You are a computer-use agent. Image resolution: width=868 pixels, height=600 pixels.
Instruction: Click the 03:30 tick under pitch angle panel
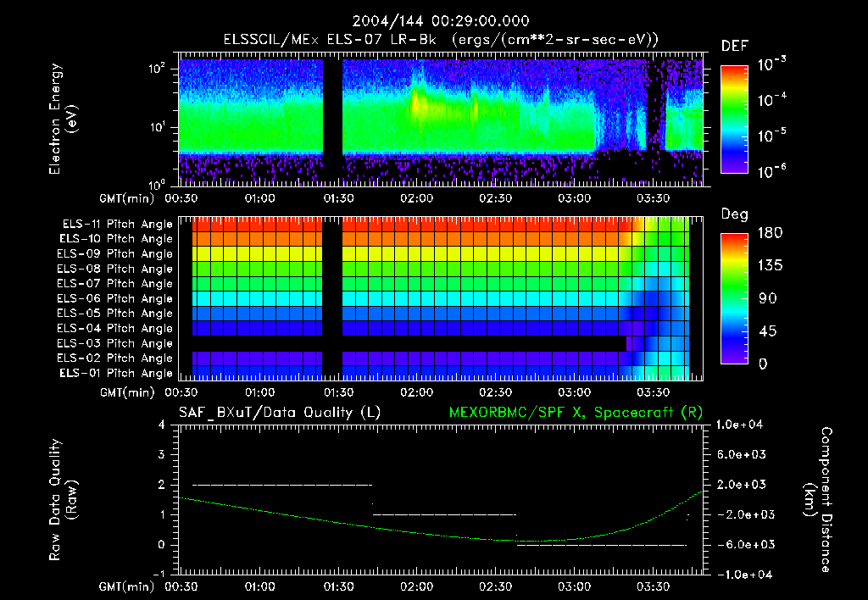coord(654,392)
